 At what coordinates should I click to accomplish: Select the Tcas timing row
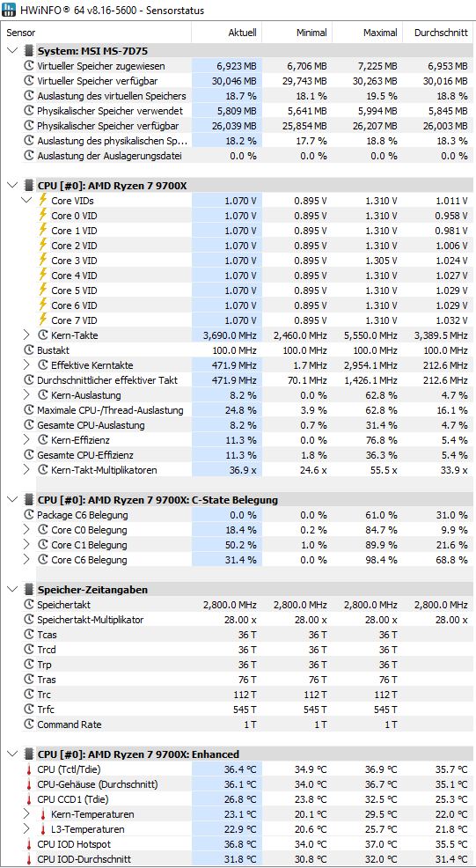coord(238,635)
